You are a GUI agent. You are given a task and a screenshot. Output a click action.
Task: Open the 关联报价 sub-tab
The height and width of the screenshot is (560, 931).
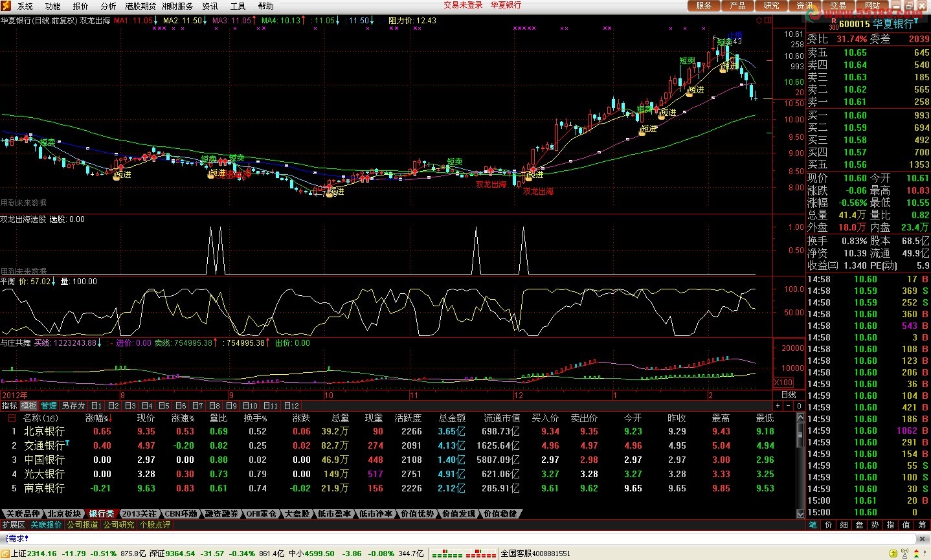[x=47, y=525]
